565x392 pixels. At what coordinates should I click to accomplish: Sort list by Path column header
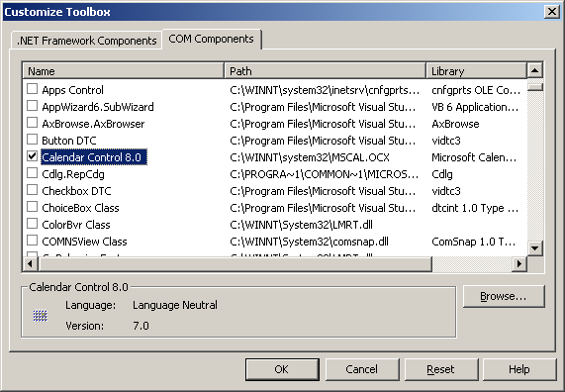(325, 70)
